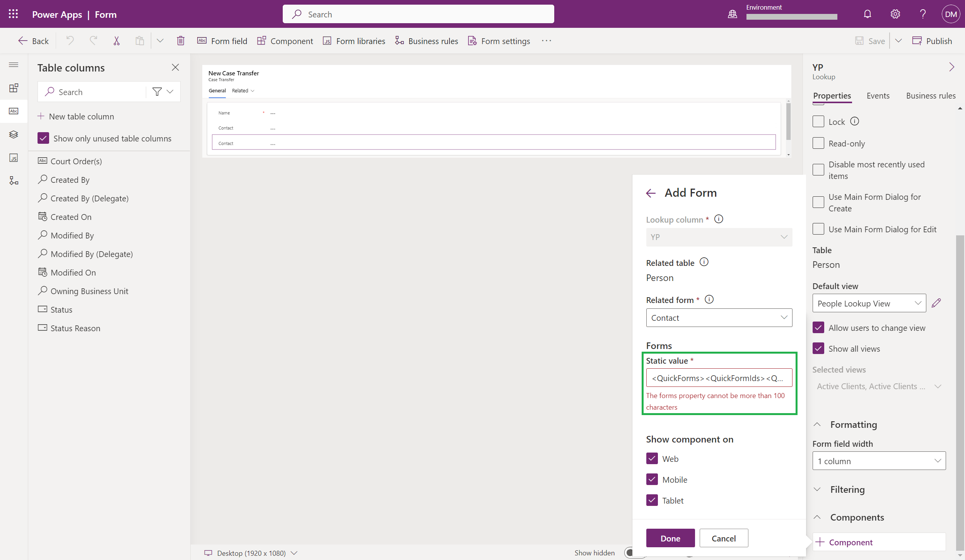Viewport: 965px width, 560px height.
Task: Enable the Read-only checkbox
Action: 818,143
